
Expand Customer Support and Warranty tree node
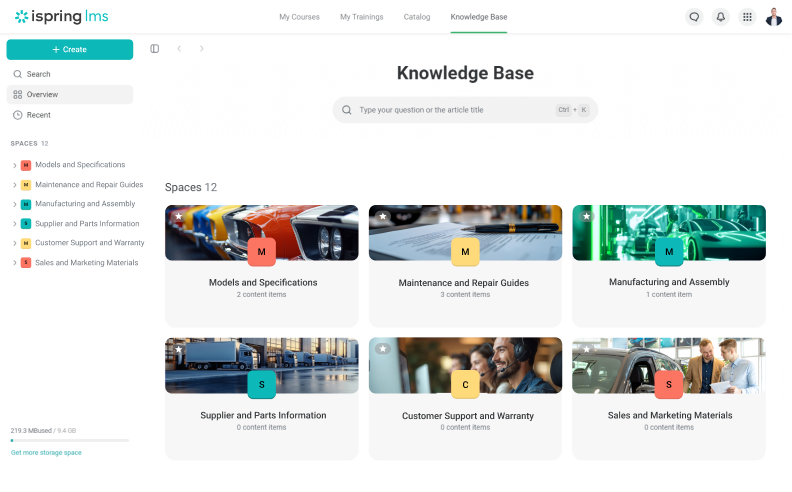point(15,243)
